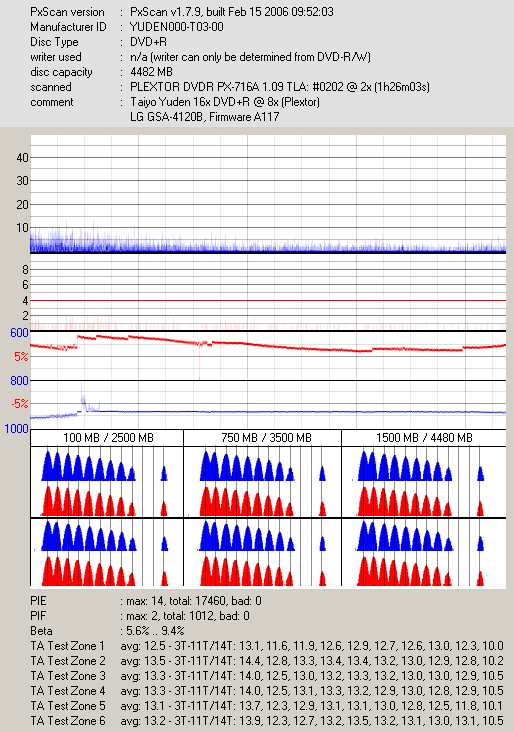Screen dimensions: 514x732
Task: Click the PIE axis label 40
Action: tap(22, 158)
